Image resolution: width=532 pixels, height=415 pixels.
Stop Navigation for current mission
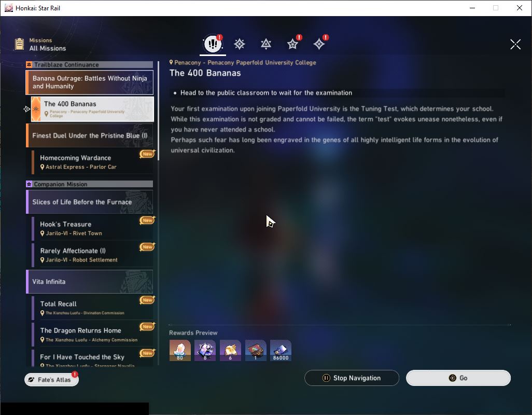[352, 378]
